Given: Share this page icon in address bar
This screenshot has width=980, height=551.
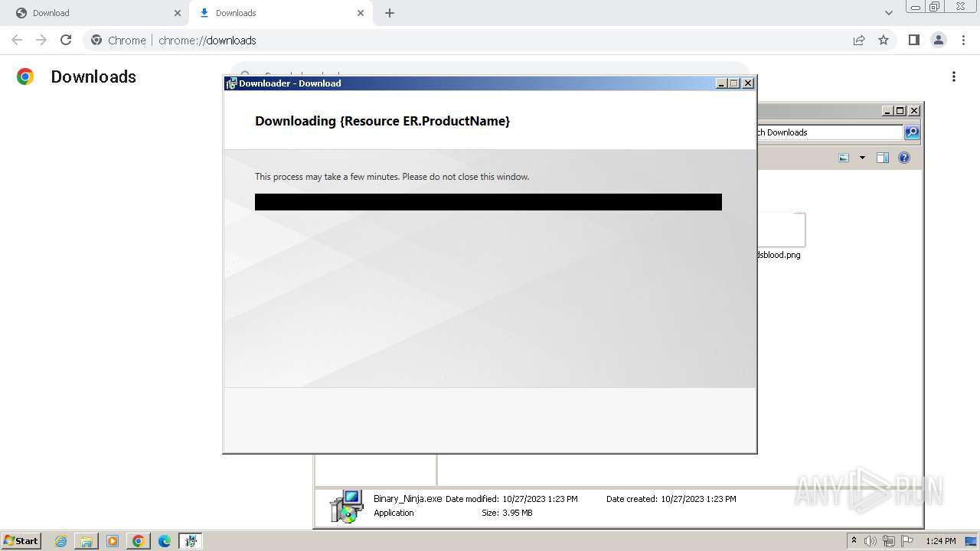Looking at the screenshot, I should tap(859, 40).
